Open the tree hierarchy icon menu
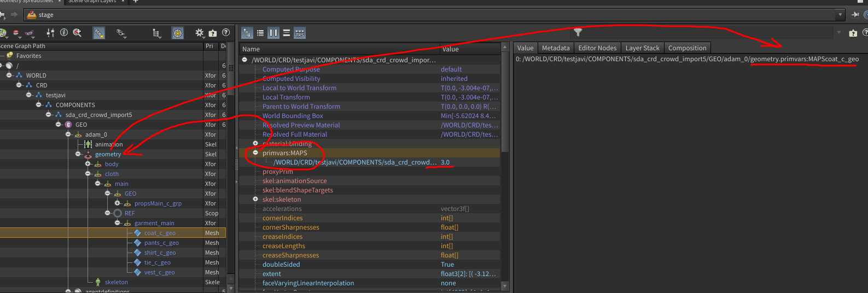 156,33
